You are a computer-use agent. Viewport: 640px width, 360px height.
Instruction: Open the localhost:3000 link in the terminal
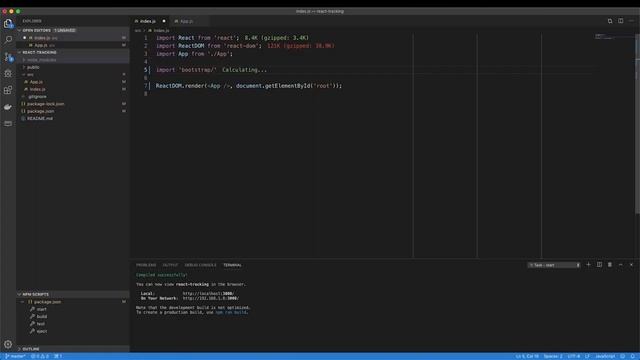point(208,293)
